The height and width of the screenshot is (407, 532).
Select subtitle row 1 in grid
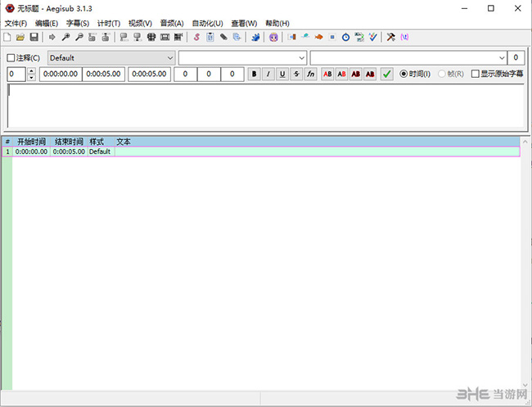(x=260, y=151)
